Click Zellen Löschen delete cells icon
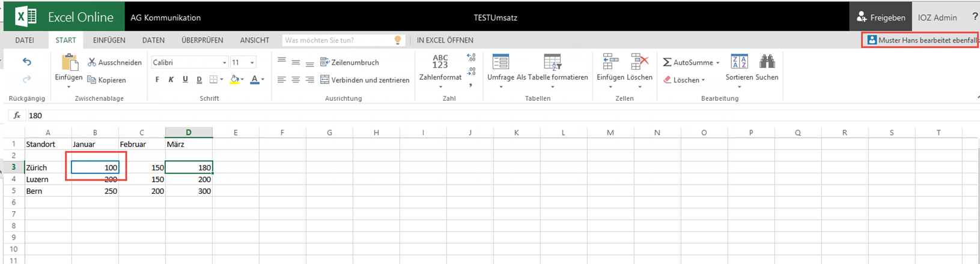 (639, 62)
